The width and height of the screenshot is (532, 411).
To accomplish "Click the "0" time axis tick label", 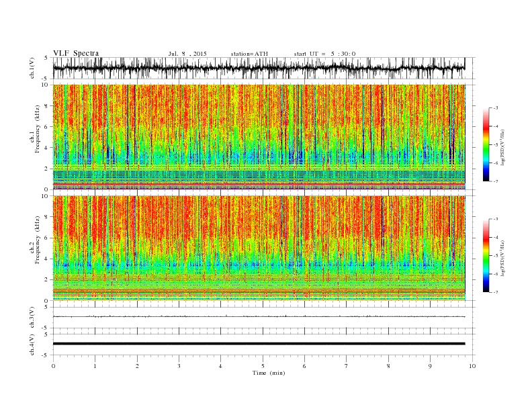I will pyautogui.click(x=53, y=366).
